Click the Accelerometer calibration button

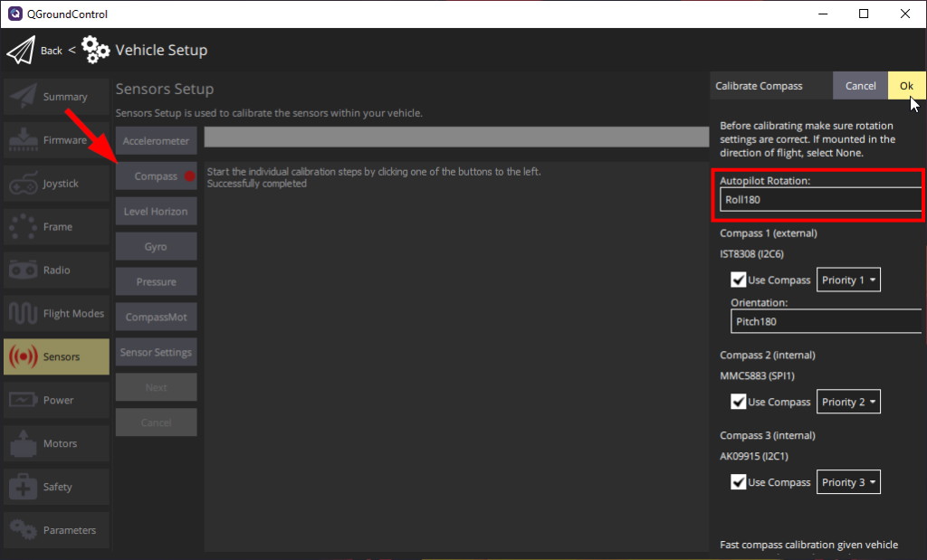click(x=156, y=141)
